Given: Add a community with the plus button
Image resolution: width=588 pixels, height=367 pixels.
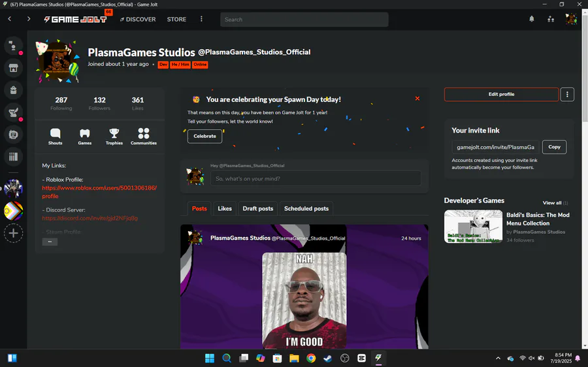Looking at the screenshot, I should click(14, 233).
